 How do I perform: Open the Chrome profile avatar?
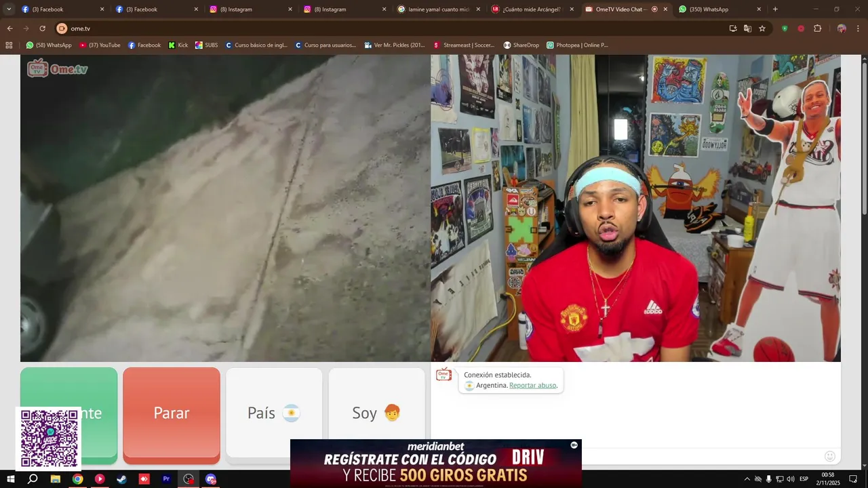coord(842,28)
